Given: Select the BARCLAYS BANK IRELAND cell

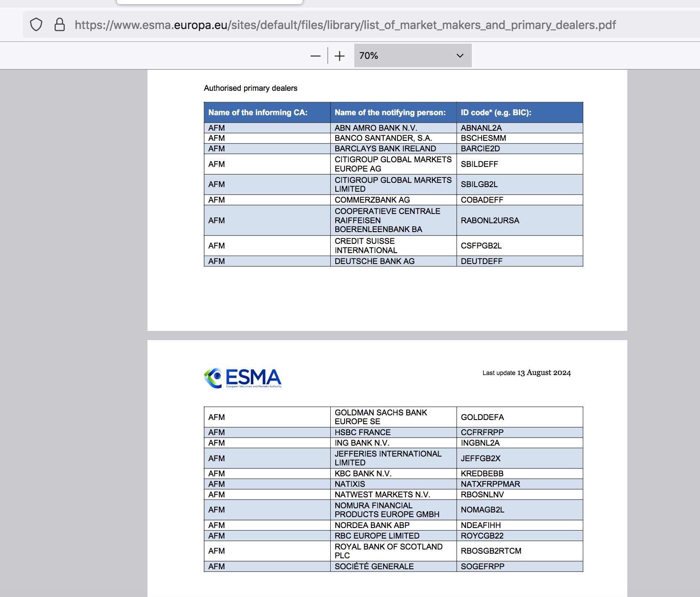Looking at the screenshot, I should [393, 149].
